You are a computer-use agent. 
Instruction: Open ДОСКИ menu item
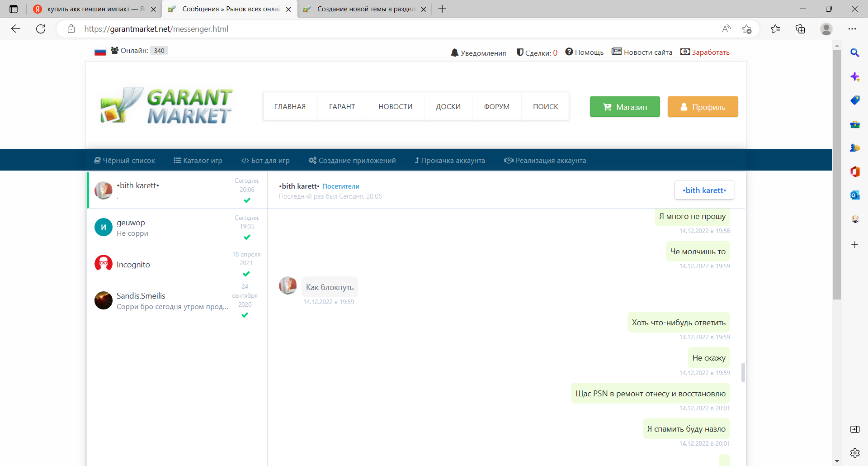click(448, 106)
